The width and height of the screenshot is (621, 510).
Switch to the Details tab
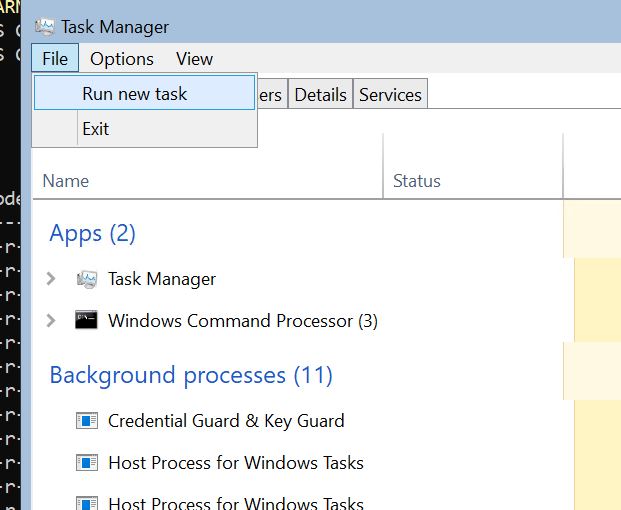tap(320, 95)
